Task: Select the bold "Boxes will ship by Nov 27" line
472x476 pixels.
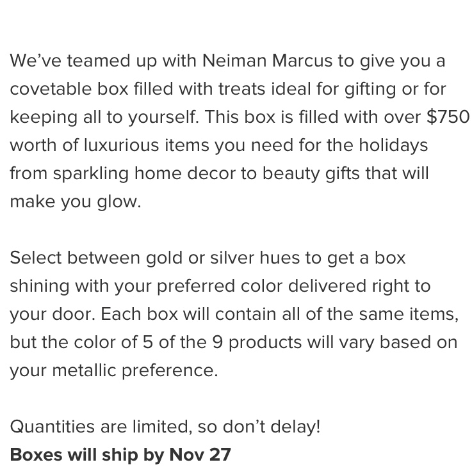Action: click(x=120, y=455)
